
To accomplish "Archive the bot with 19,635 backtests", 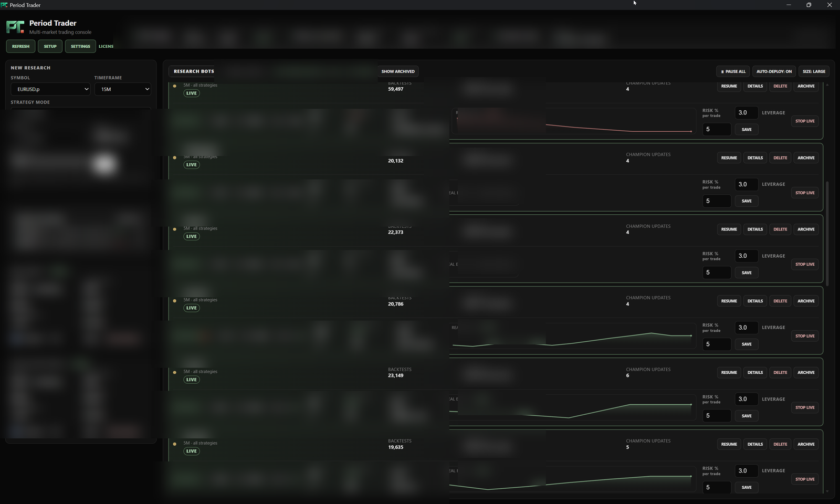I will 806,444.
